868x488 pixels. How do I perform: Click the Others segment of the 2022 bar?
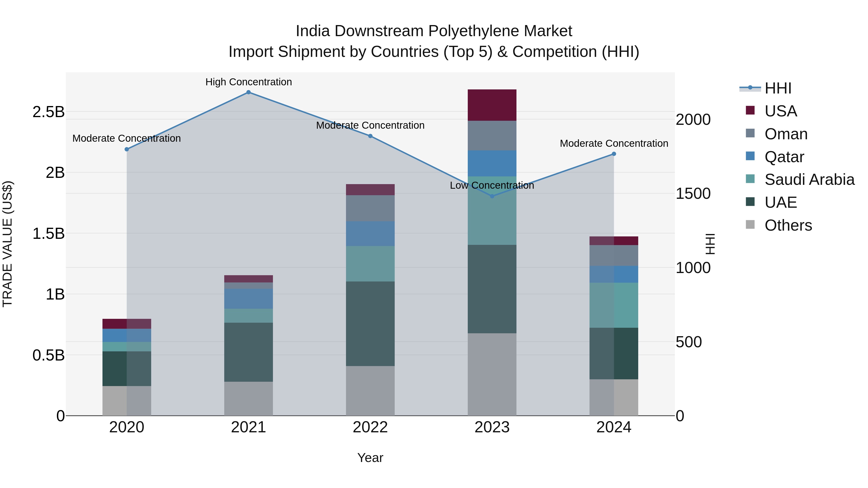370,391
